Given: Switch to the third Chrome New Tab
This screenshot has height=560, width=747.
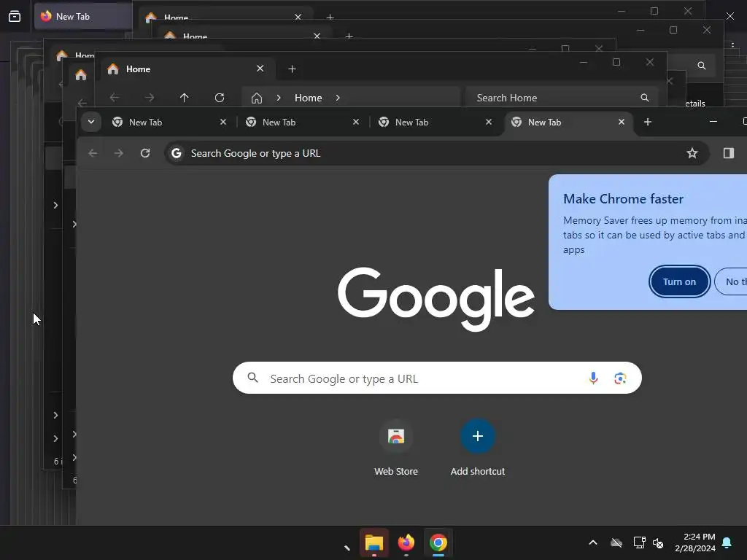Looking at the screenshot, I should (x=435, y=122).
